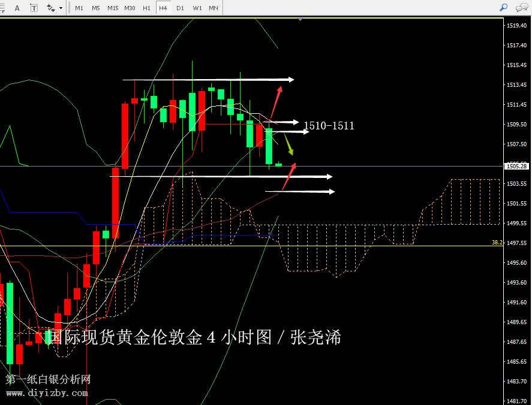
Task: Open the search magnifier icon
Action: (x=503, y=7)
